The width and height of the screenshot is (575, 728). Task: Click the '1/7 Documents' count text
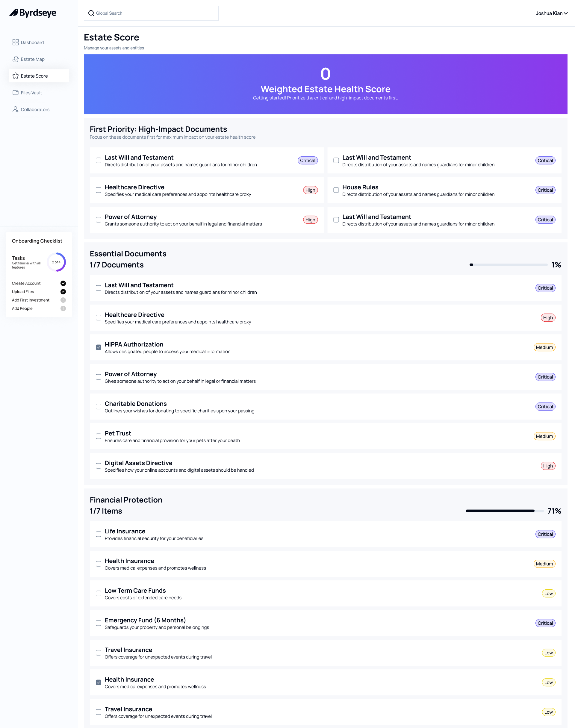pyautogui.click(x=116, y=265)
